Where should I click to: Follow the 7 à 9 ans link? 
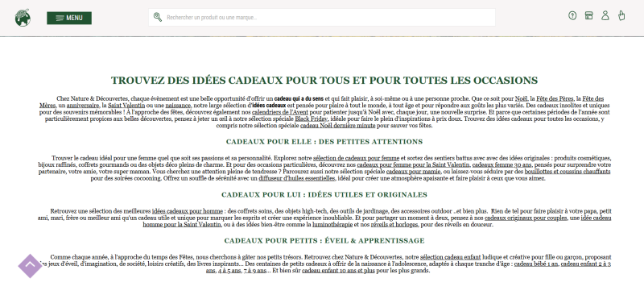(254, 271)
